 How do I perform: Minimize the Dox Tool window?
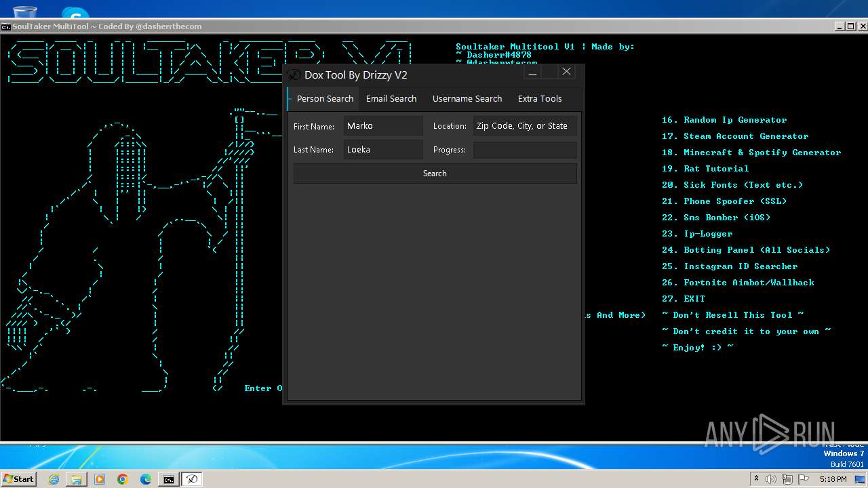click(x=532, y=72)
